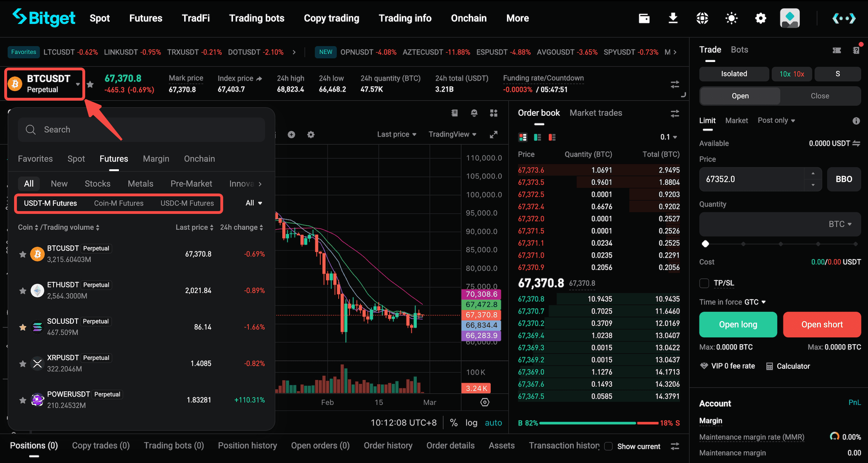Open the price alert bell icon on chart
Viewport: 868px width, 463px height.
474,113
